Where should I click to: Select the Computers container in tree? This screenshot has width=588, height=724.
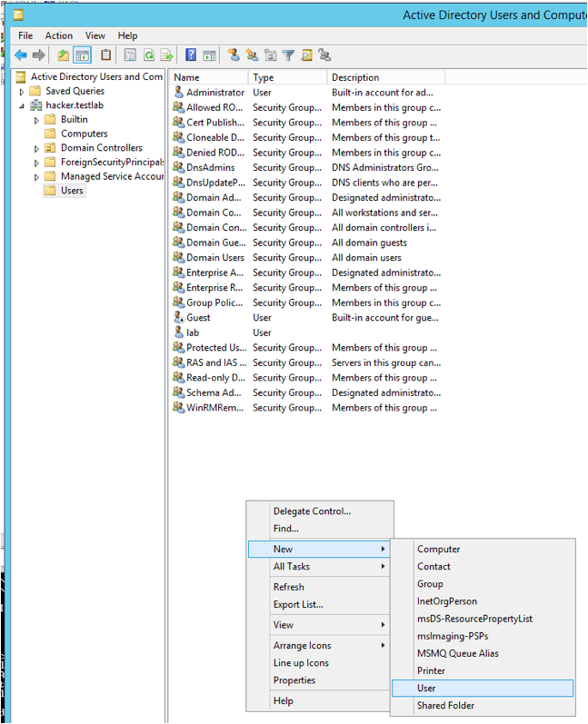76,134
